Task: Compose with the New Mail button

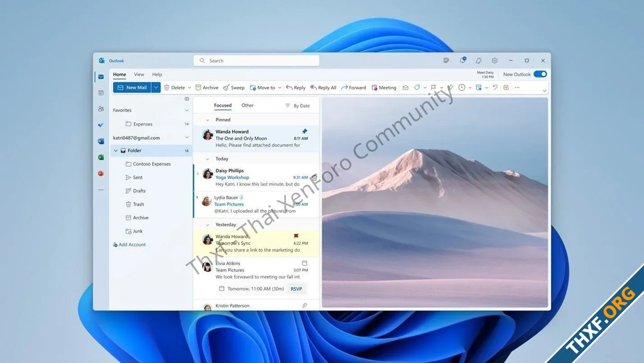Action: point(132,88)
